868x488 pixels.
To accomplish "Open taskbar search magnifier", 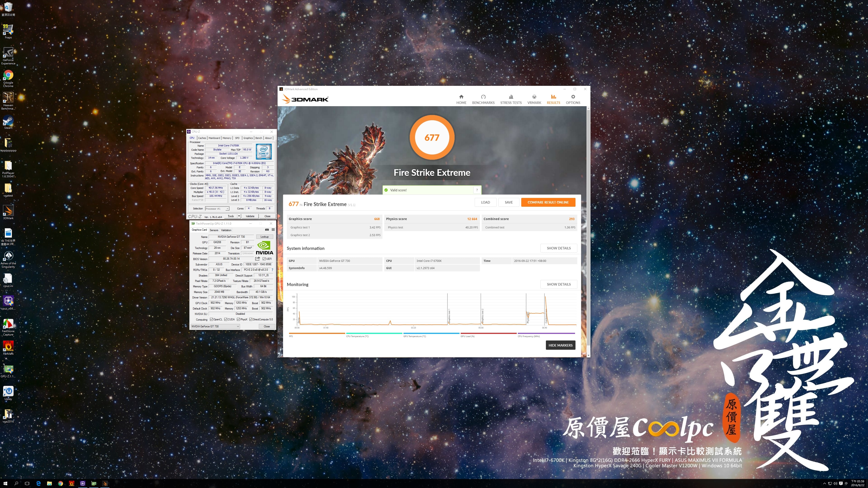I will (16, 483).
